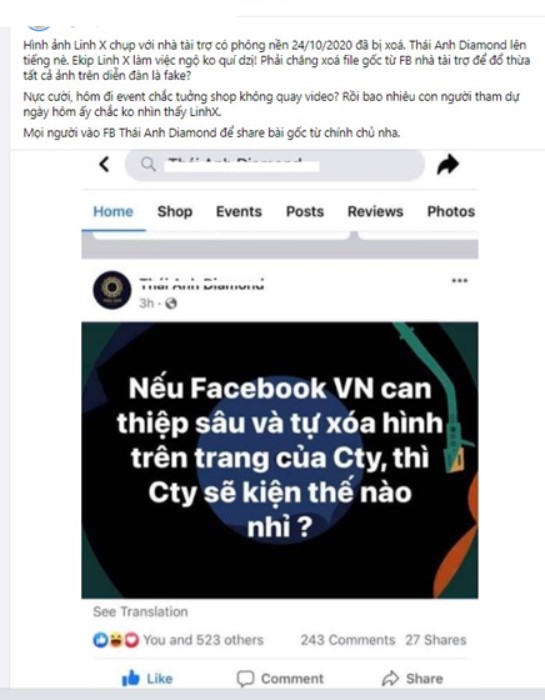Click the See Translation link
545x700 pixels.
(x=140, y=612)
